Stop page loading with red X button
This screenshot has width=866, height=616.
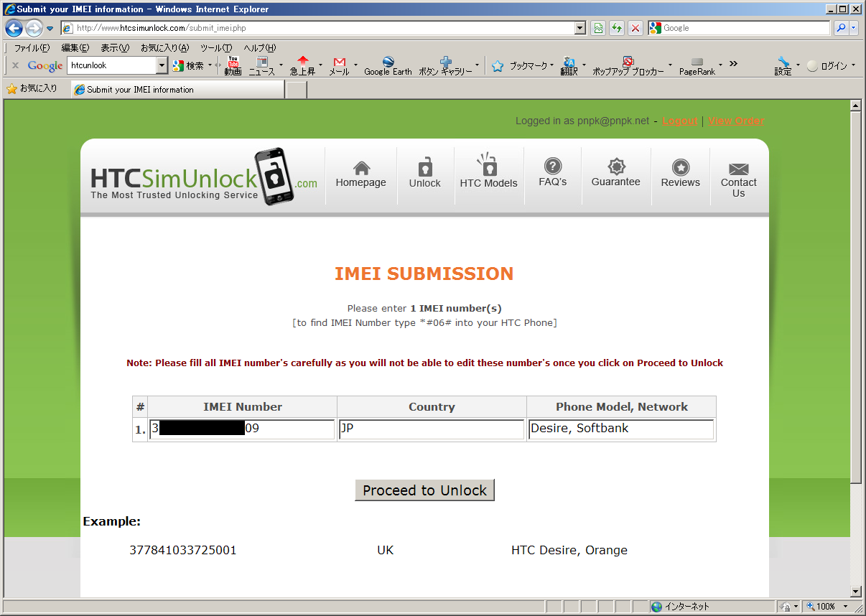tap(635, 28)
